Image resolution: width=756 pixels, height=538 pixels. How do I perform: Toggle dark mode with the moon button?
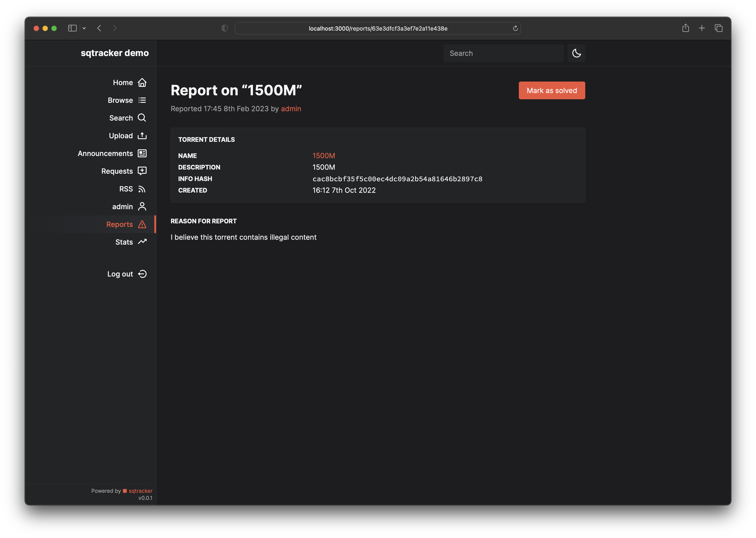pyautogui.click(x=576, y=53)
